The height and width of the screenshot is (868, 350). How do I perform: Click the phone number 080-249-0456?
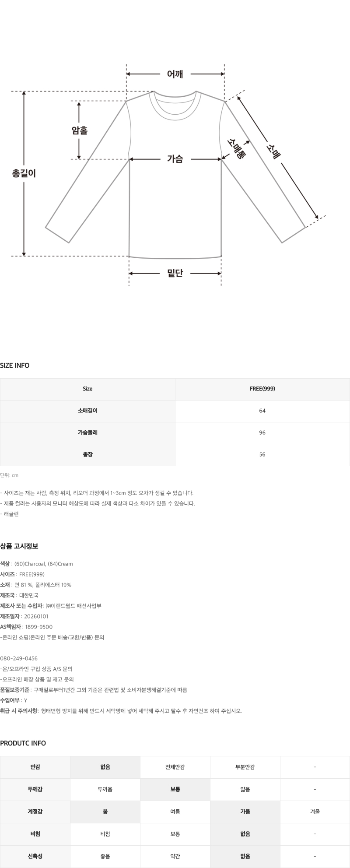tap(19, 658)
